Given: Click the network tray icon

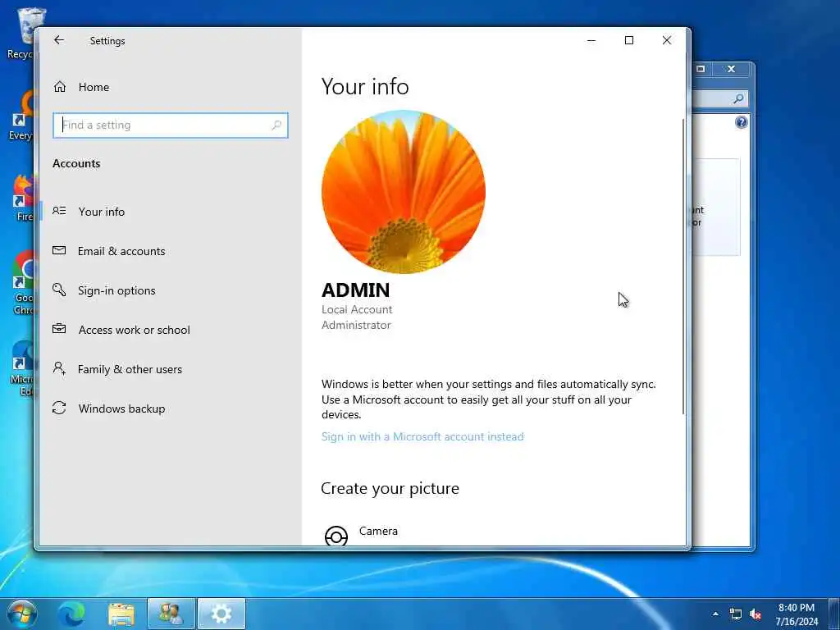Looking at the screenshot, I should point(736,614).
